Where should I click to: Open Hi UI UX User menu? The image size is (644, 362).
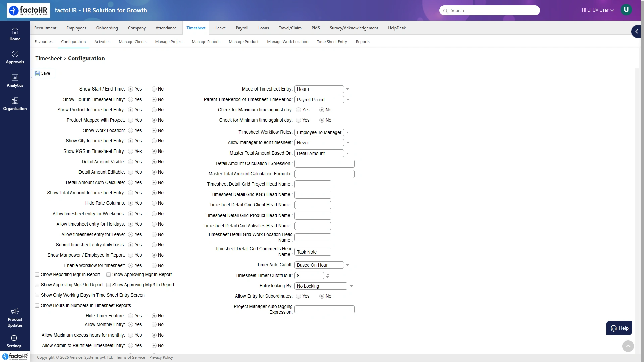[x=598, y=10]
